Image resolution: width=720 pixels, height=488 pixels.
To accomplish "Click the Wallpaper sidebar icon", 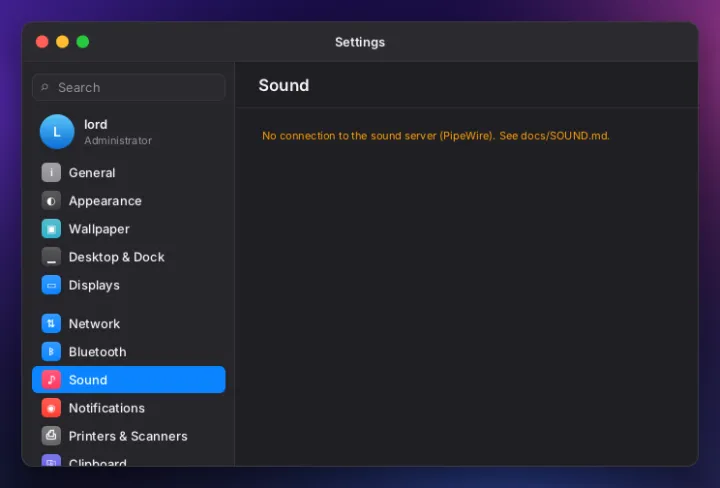I will tap(51, 229).
